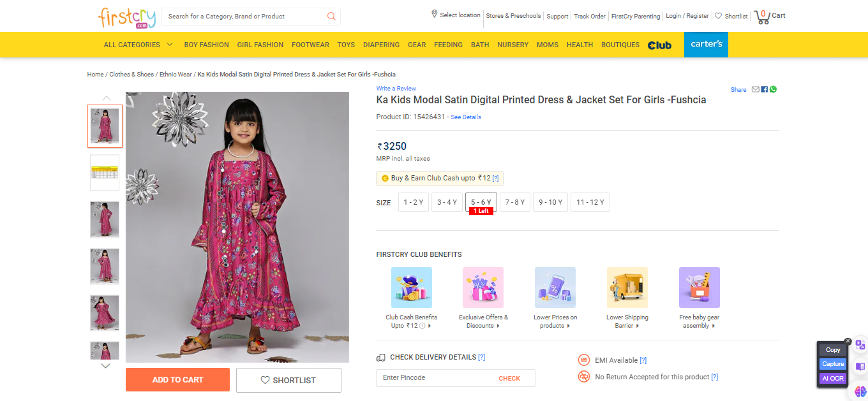Expand the ALL CATEGORIES dropdown
This screenshot has height=401, width=868.
point(138,45)
